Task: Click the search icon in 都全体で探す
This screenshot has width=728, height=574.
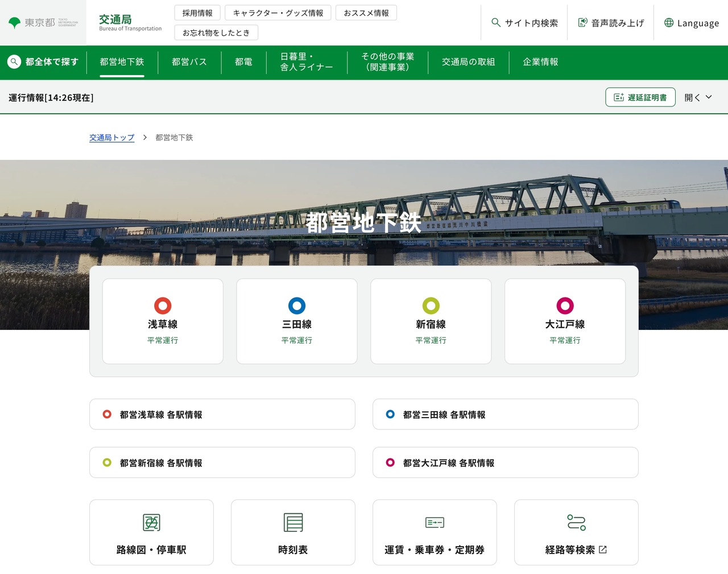Action: 14,62
